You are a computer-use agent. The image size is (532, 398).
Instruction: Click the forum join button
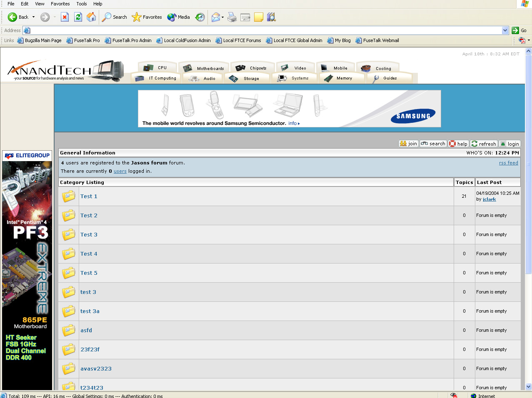[408, 144]
